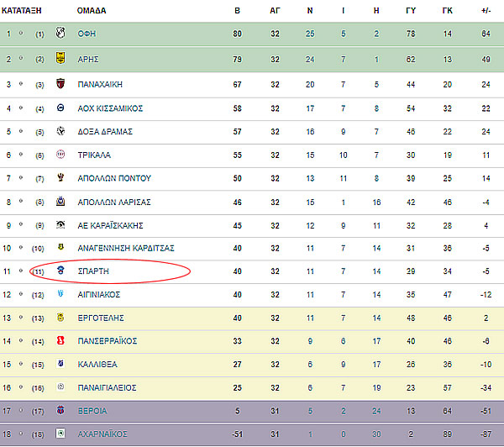Image resolution: width=504 pixels, height=447 pixels.
Task: Click the ΣΠΑΡΤΗ blue helmet logo
Action: tap(60, 270)
